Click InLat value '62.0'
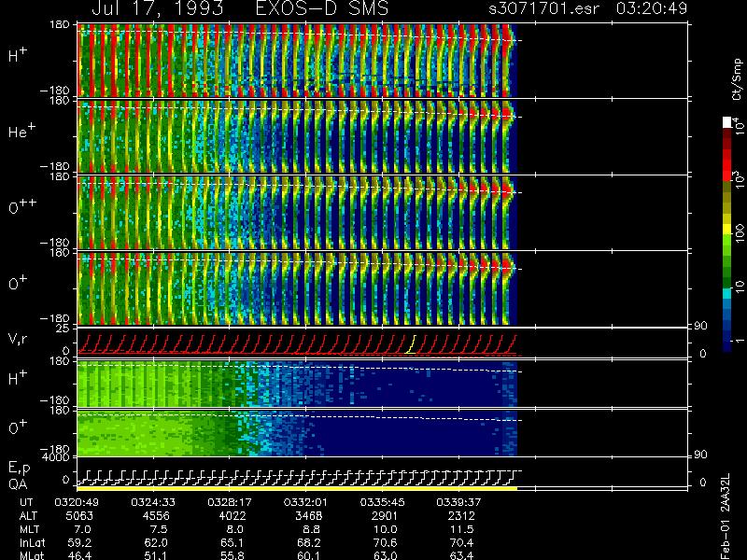Viewport: 747px width, 560px height. pos(156,542)
